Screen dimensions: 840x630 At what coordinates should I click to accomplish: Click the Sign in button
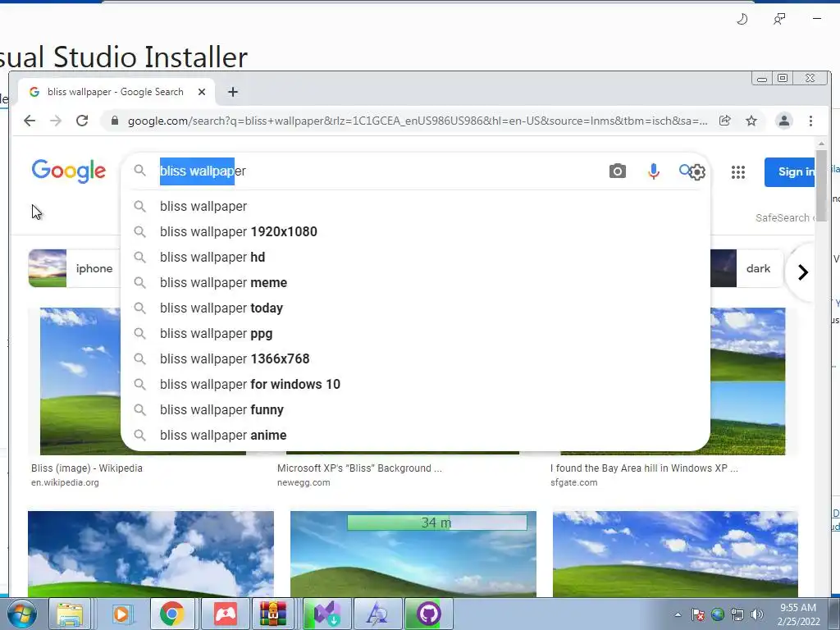pyautogui.click(x=791, y=172)
